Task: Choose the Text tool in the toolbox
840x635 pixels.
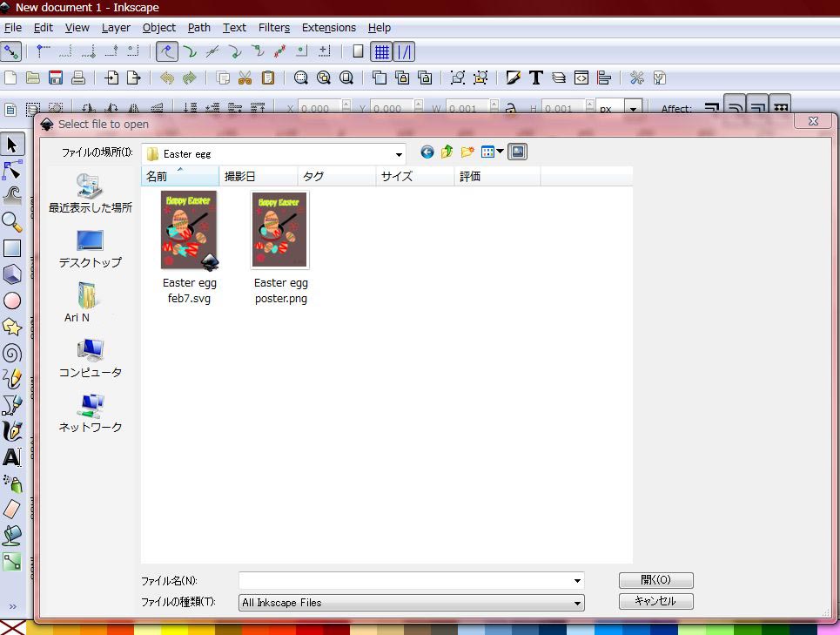Action: click(13, 457)
